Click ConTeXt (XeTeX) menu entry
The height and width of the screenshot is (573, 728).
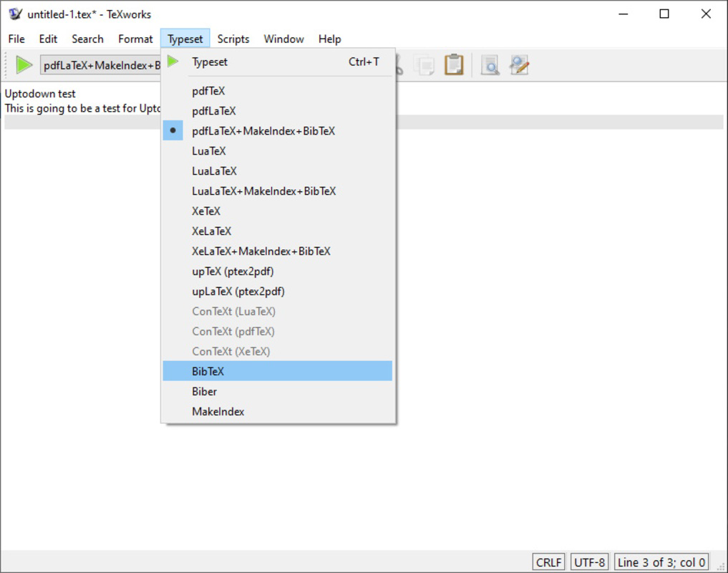278,352
